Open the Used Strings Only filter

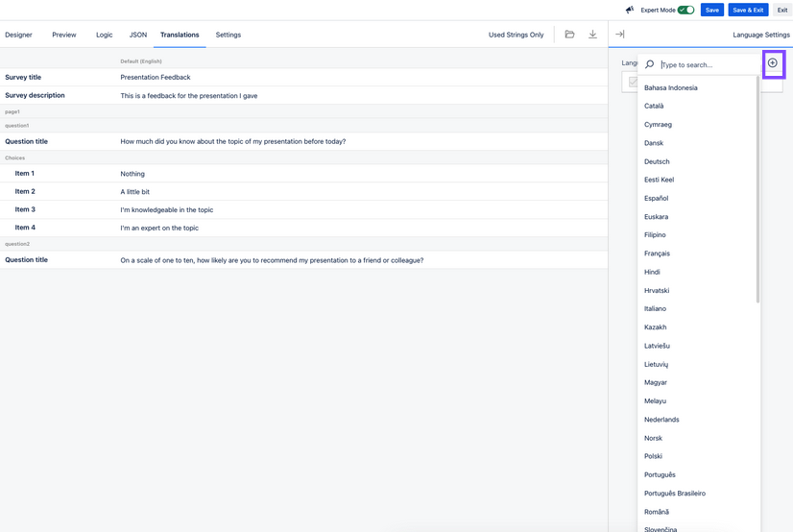tap(516, 35)
